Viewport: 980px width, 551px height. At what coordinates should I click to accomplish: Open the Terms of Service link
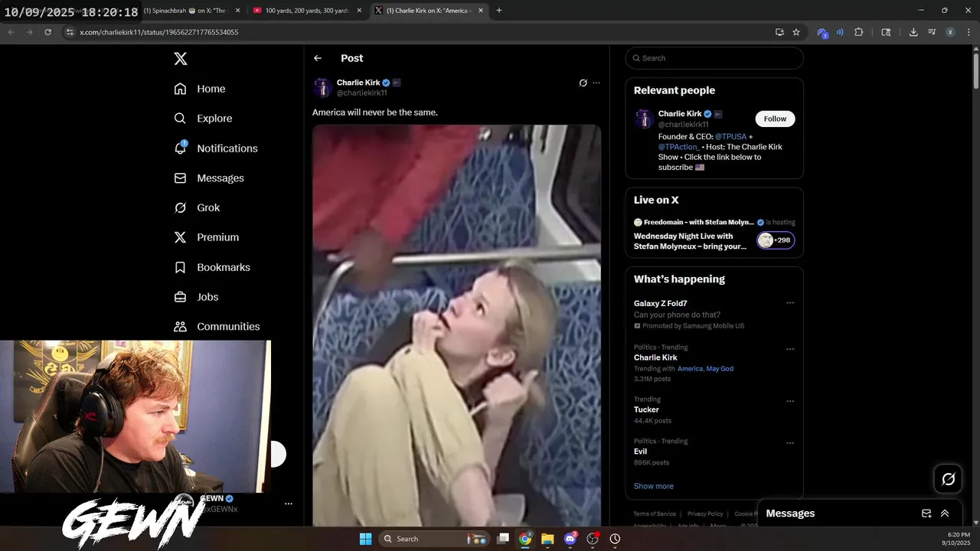[655, 514]
